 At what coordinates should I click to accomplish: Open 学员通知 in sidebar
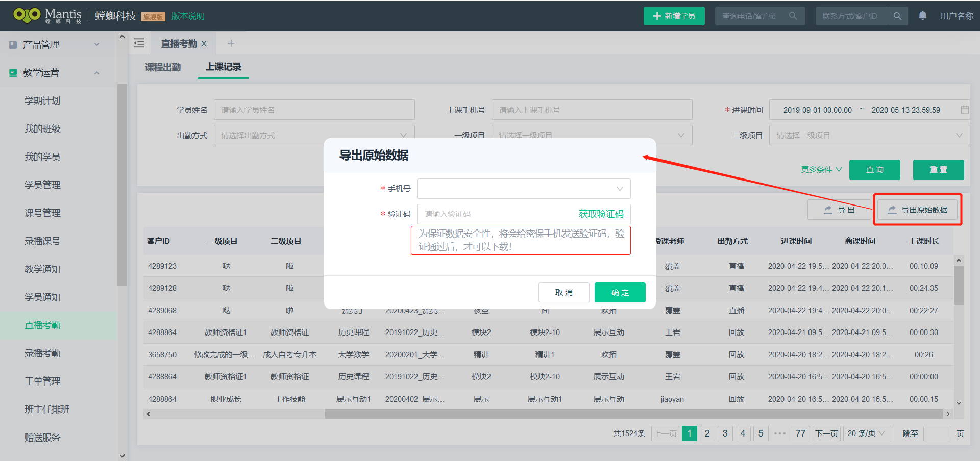pos(42,297)
